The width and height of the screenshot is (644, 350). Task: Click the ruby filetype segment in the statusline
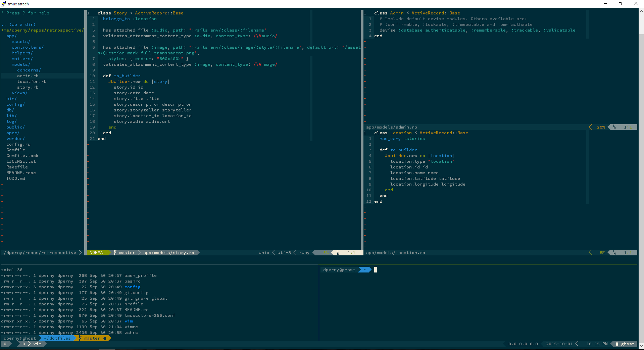304,253
